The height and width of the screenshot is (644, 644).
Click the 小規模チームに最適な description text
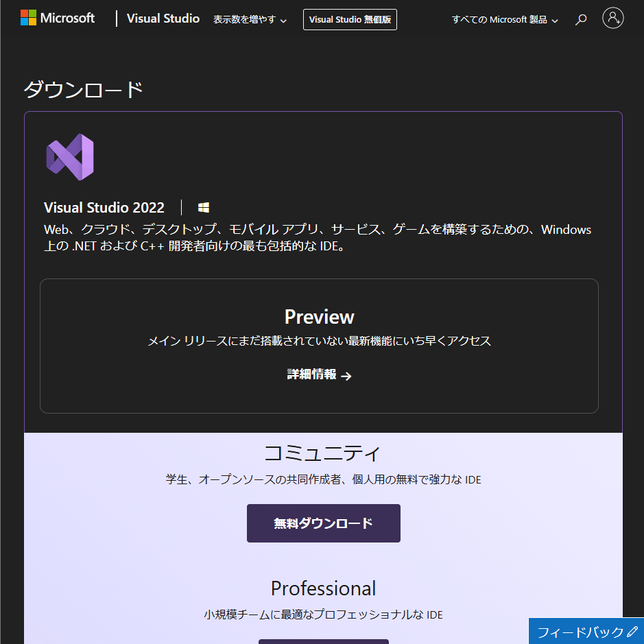323,615
